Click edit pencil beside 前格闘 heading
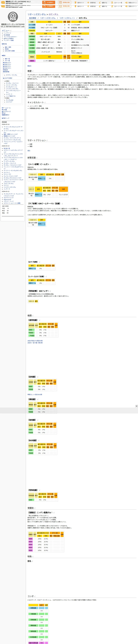Image resolution: width=138 pixels, height=644 pixels. [38, 377]
